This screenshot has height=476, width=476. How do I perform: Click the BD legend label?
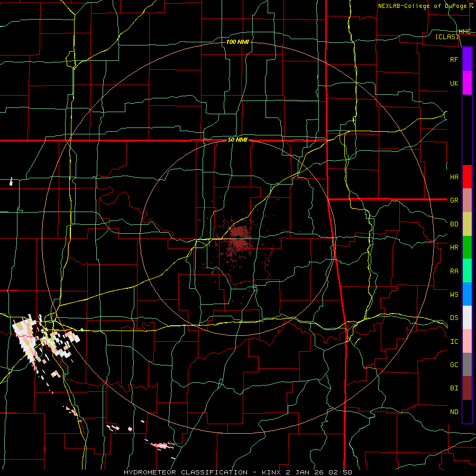tap(454, 224)
